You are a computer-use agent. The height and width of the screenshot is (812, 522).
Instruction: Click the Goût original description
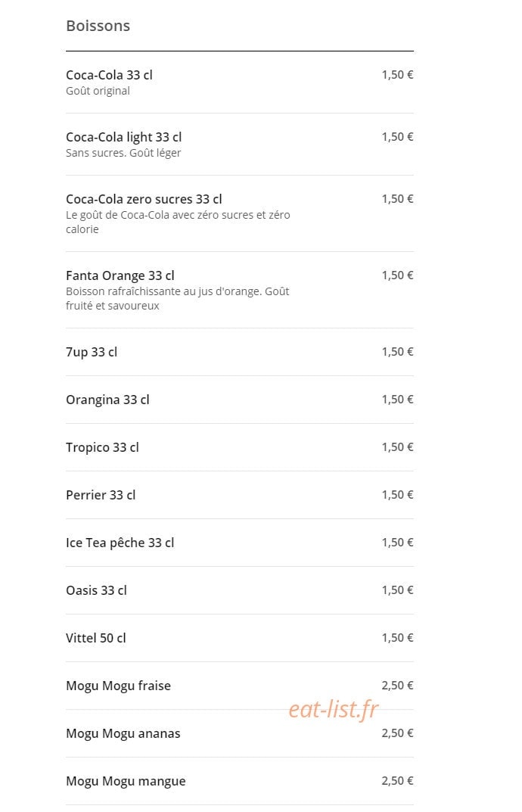(x=98, y=91)
